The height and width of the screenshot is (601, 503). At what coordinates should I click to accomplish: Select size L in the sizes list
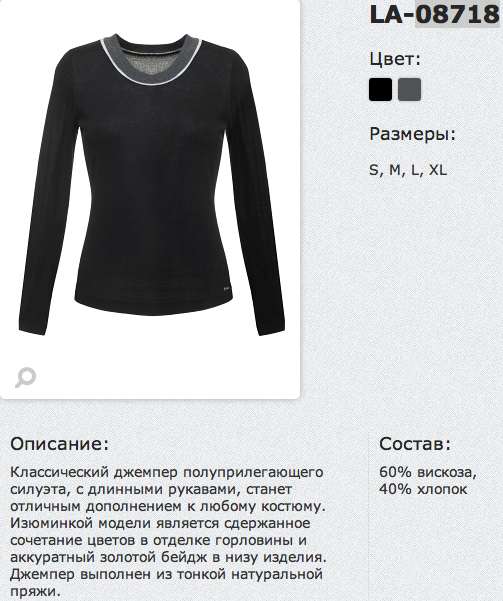point(416,170)
